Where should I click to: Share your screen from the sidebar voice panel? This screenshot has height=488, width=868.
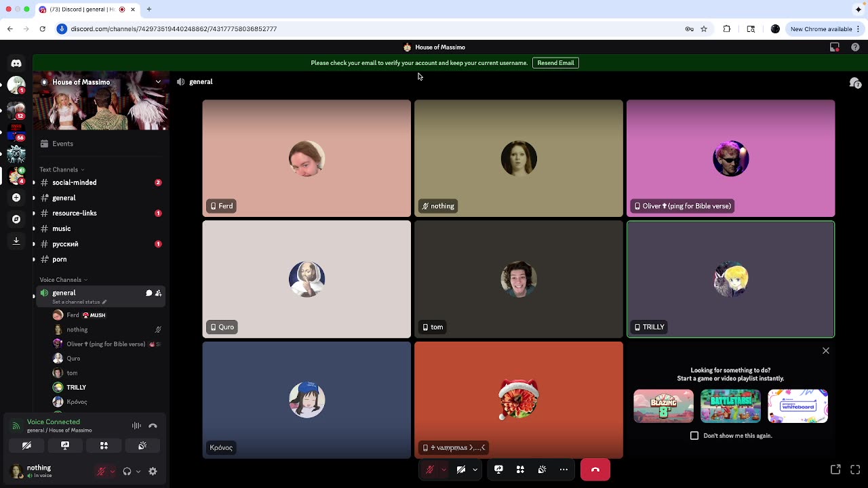coord(65,445)
